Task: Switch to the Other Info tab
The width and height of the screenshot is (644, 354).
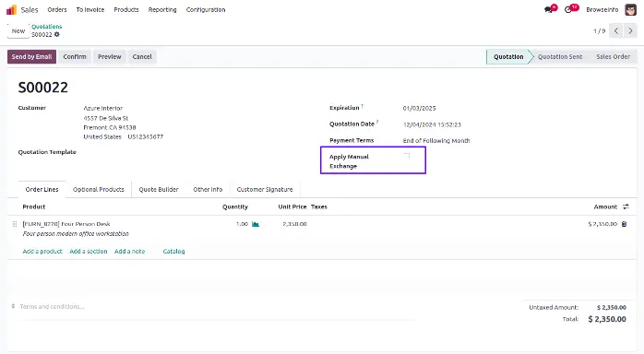Action: click(x=208, y=190)
